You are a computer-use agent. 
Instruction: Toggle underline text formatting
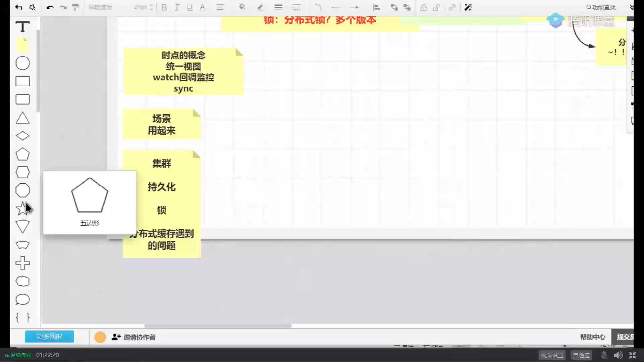[x=190, y=7]
